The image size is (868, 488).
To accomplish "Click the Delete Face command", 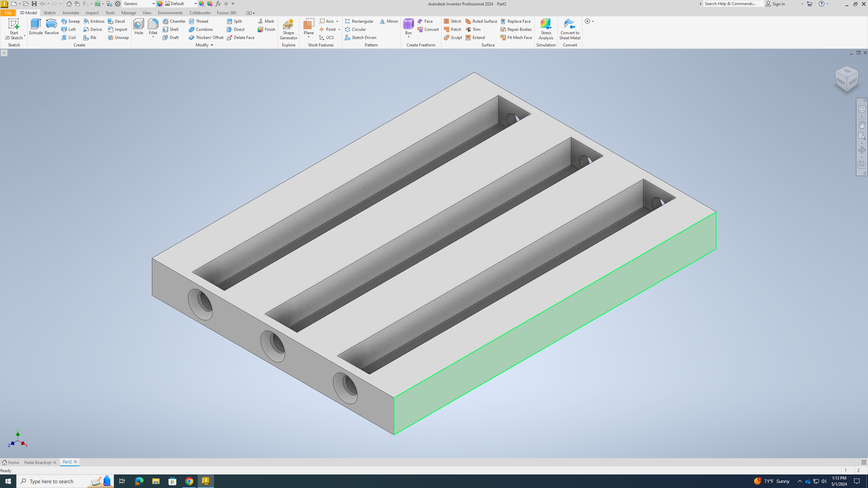I will pyautogui.click(x=241, y=37).
